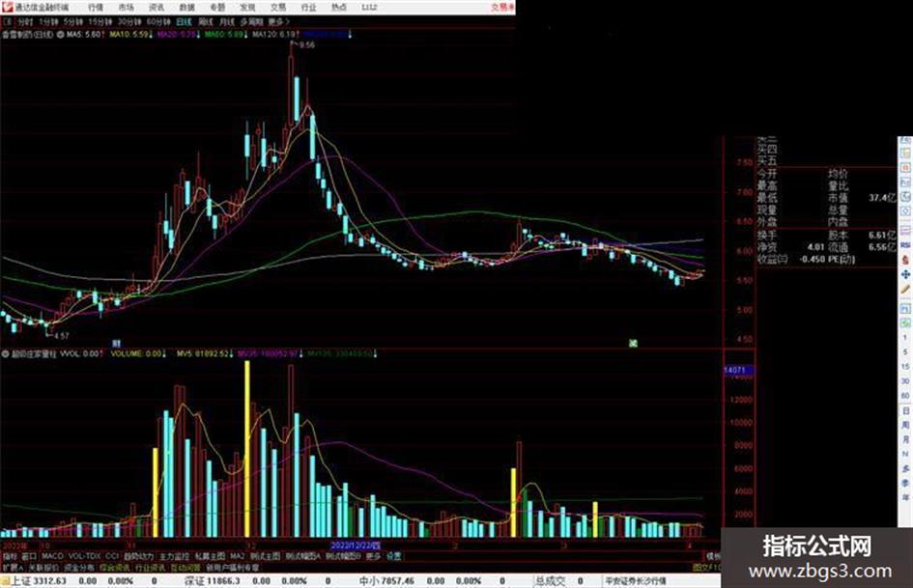Open the 窗口 window button
913x588 pixels.
coord(29,556)
